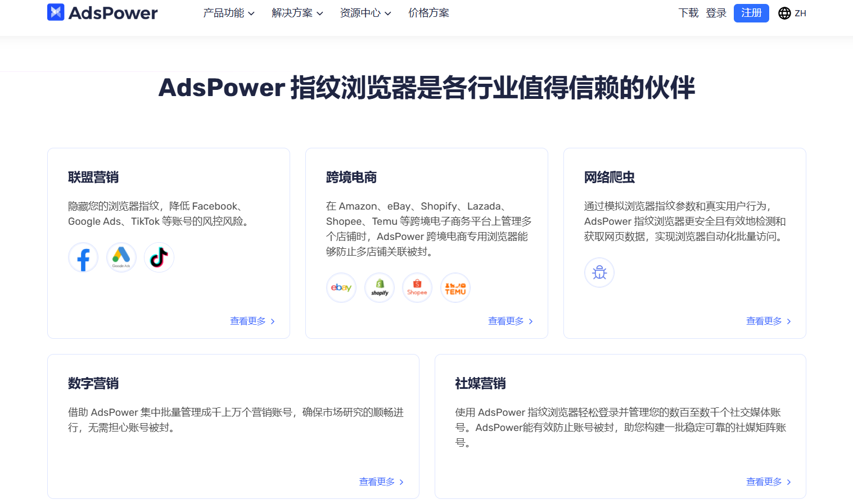Viewport: 853px width, 504px height.
Task: Click the eBay icon in 跨境电商 card
Action: pos(341,288)
